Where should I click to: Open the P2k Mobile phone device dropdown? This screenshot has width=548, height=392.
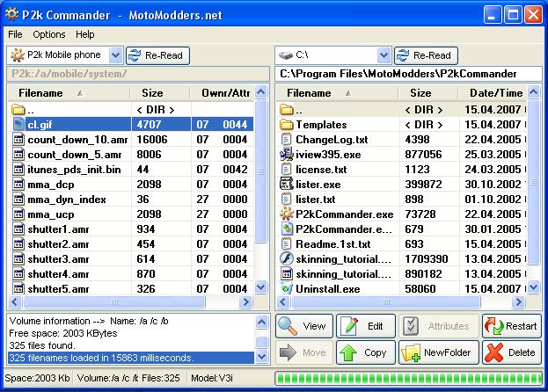[x=115, y=55]
